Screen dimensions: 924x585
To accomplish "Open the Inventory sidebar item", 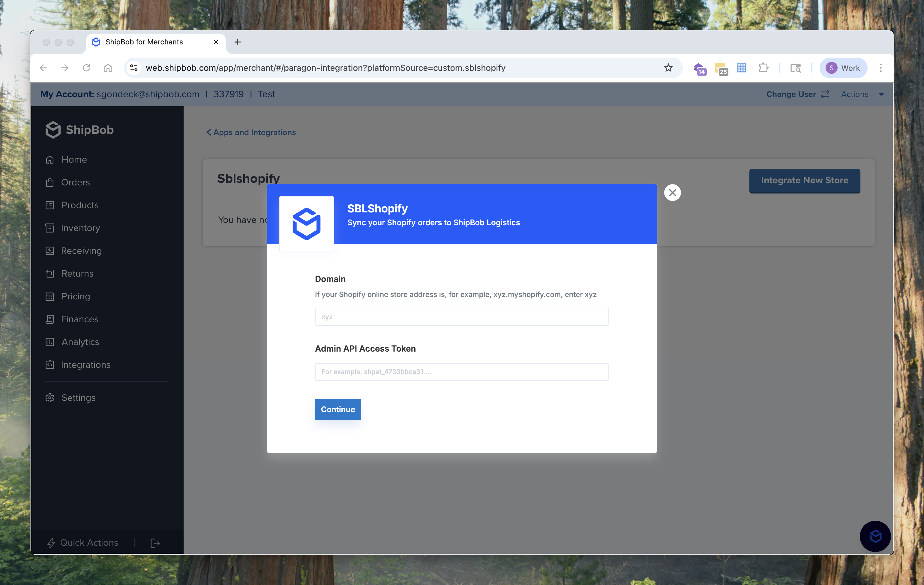I will coord(80,228).
